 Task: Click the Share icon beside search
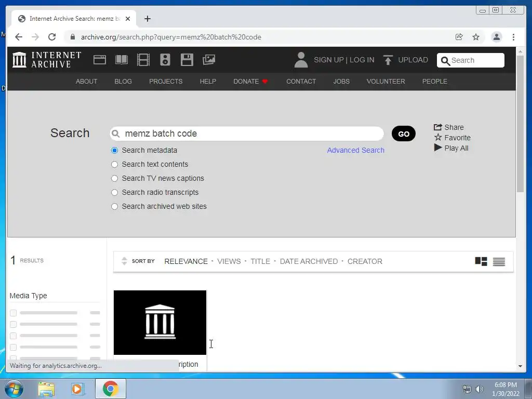coord(438,127)
